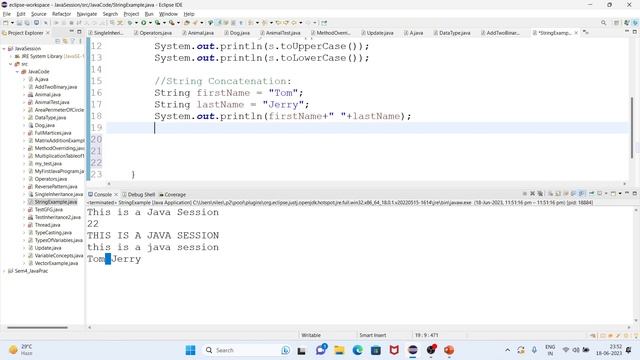Click the Display Selected Console icon
Image resolution: width=640 pixels, height=360 pixels.
click(x=599, y=193)
